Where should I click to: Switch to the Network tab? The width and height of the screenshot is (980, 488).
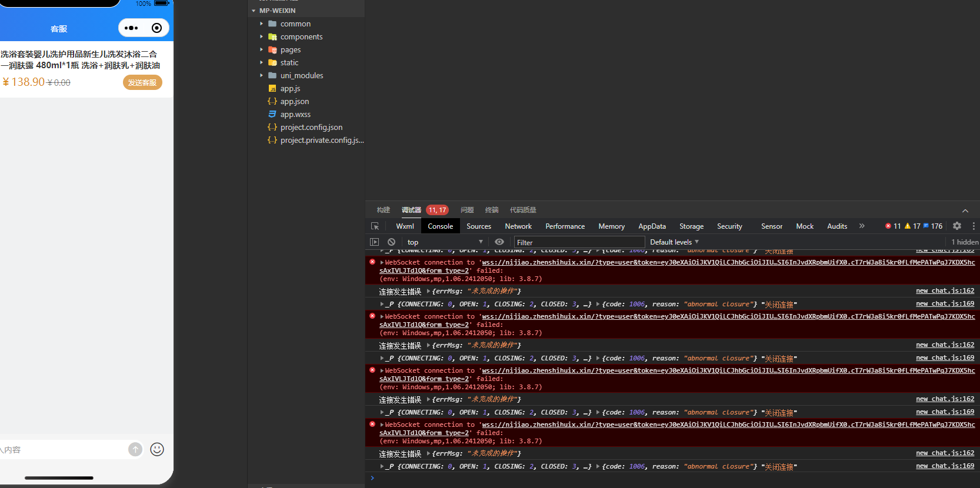pyautogui.click(x=518, y=226)
